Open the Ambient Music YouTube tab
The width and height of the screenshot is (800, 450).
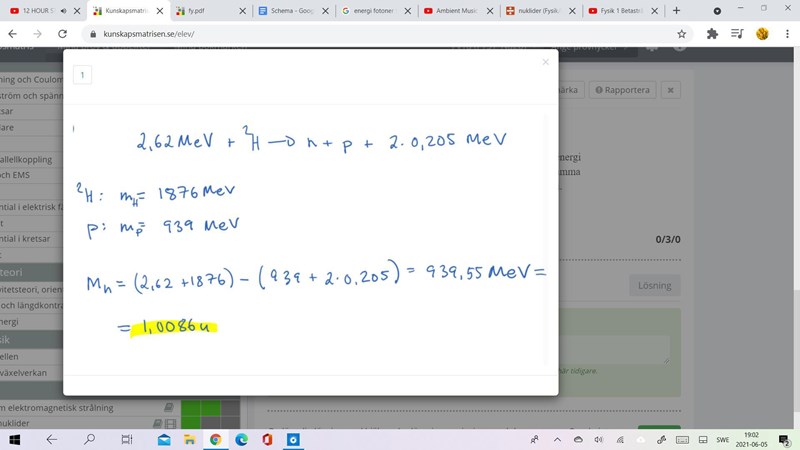pos(455,10)
